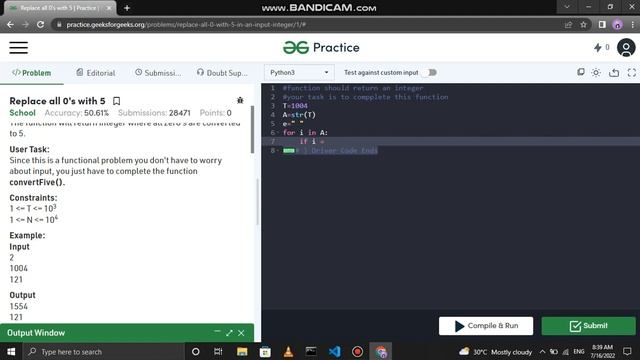Viewport: 640px width, 360px height.
Task: Open the Windows notification center
Action: [x=627, y=351]
